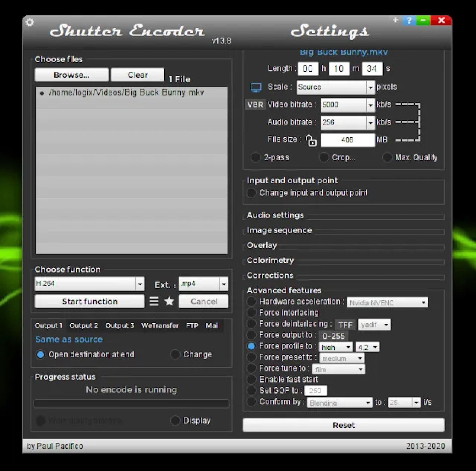Switch to the Output 2 tab
This screenshot has height=471, width=476.
[84, 325]
